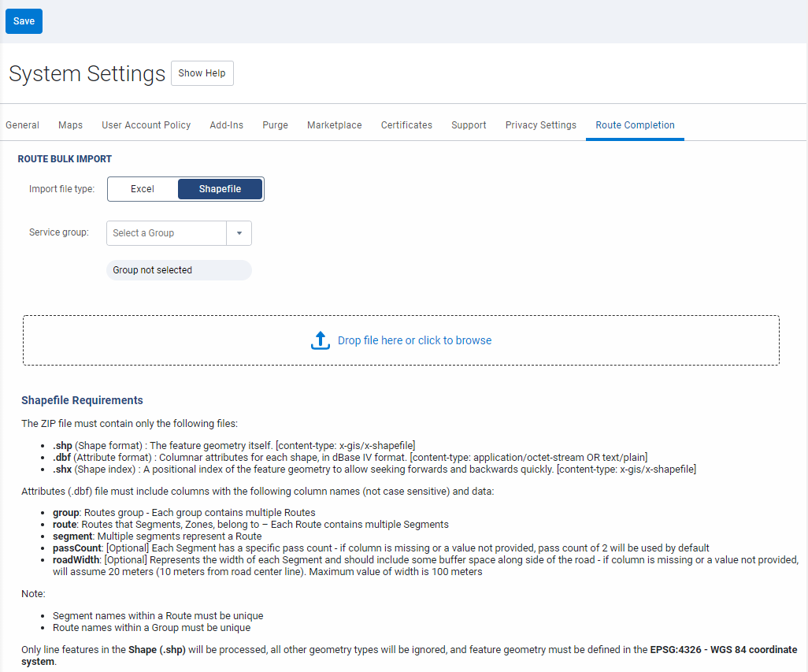This screenshot has height=672, width=808.
Task: Click the upload arrow icon
Action: tap(320, 340)
